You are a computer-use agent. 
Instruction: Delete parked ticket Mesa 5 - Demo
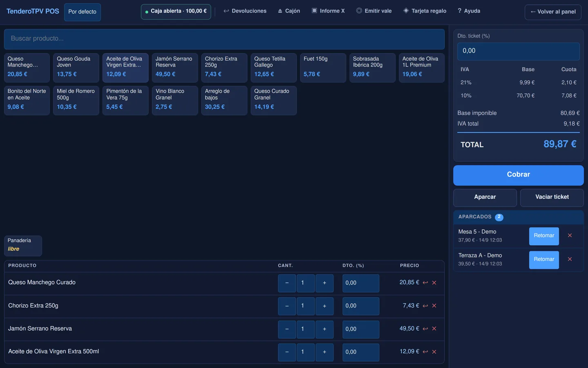[x=570, y=236]
